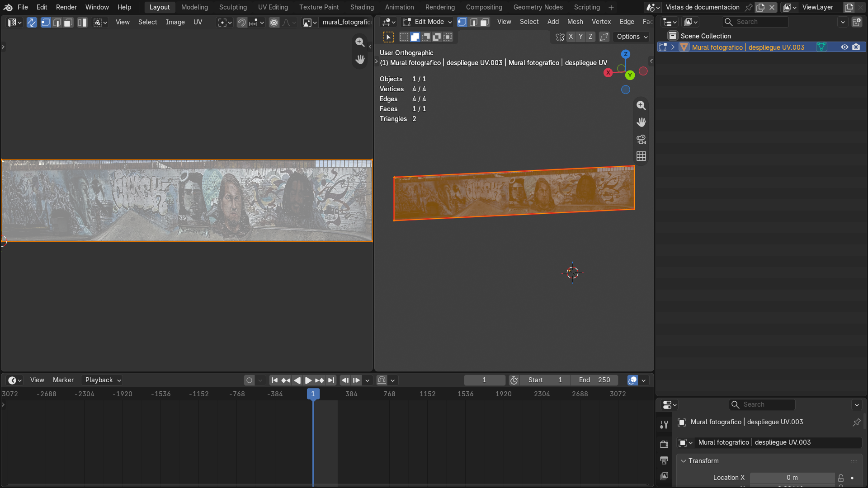Jump to the timeline end frame
Image resolution: width=868 pixels, height=488 pixels.
[331, 380]
